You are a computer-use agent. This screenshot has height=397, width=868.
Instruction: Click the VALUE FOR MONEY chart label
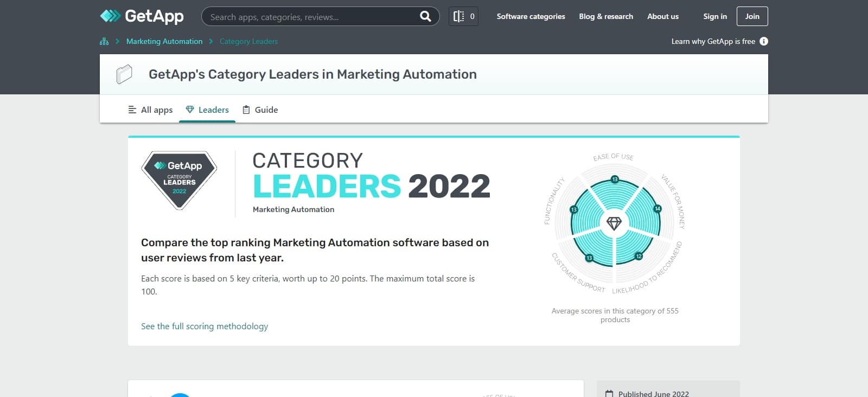pyautogui.click(x=673, y=201)
